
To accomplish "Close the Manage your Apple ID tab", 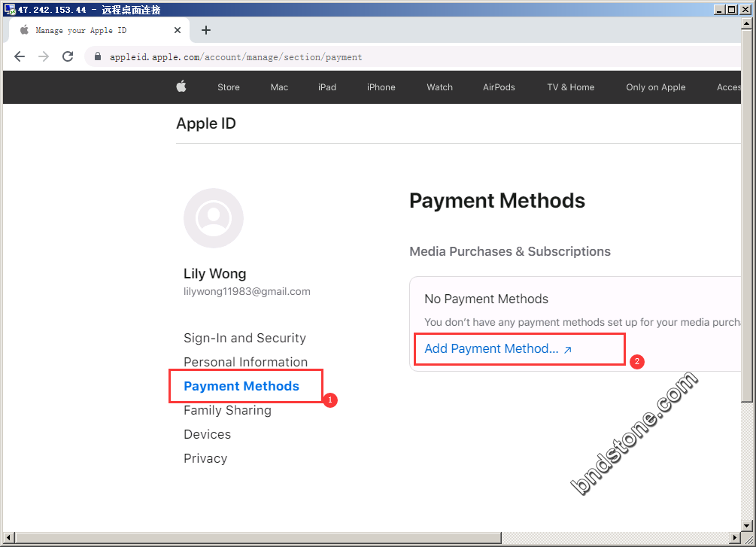I will point(178,30).
